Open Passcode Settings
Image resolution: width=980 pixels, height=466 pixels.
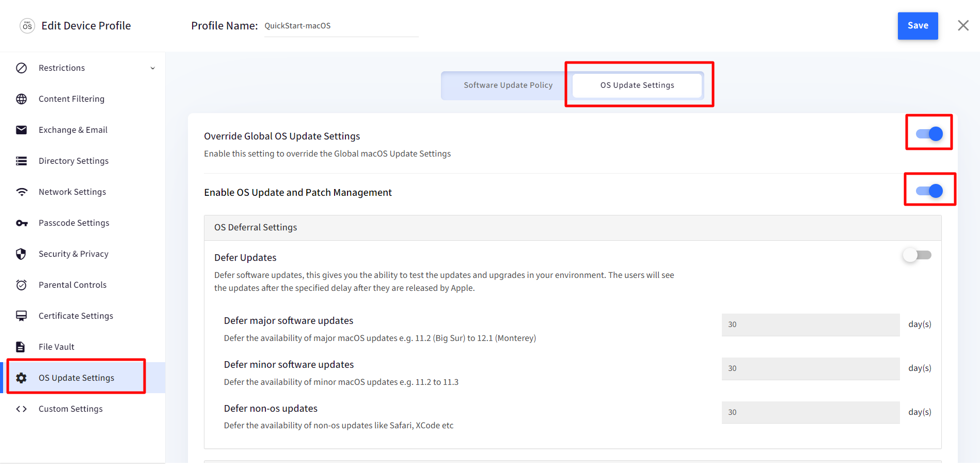83,223
